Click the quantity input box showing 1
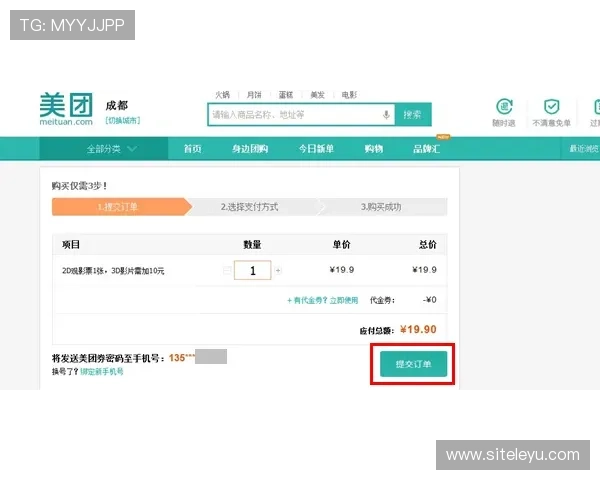 (253, 270)
